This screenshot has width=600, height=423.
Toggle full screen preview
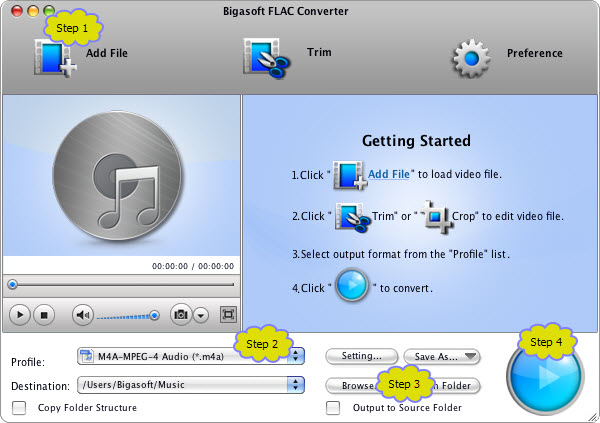click(x=228, y=315)
